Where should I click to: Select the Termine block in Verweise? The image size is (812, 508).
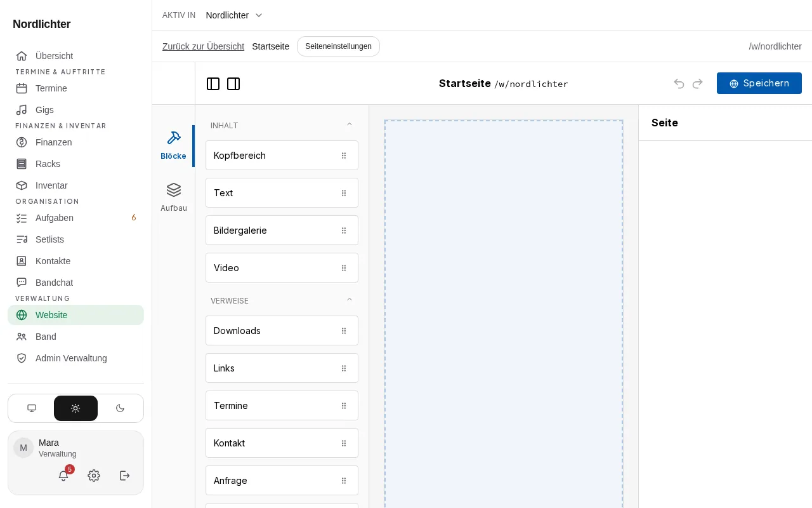282,406
